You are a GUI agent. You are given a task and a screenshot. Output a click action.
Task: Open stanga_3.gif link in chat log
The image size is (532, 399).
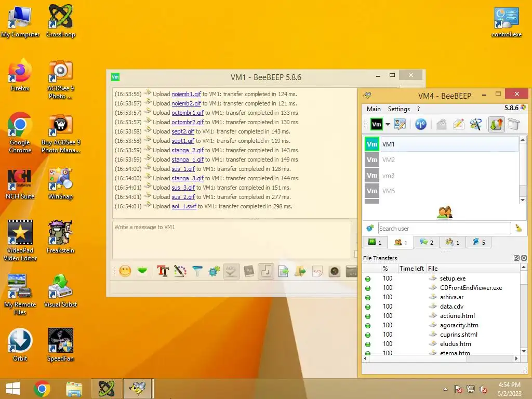(188, 178)
